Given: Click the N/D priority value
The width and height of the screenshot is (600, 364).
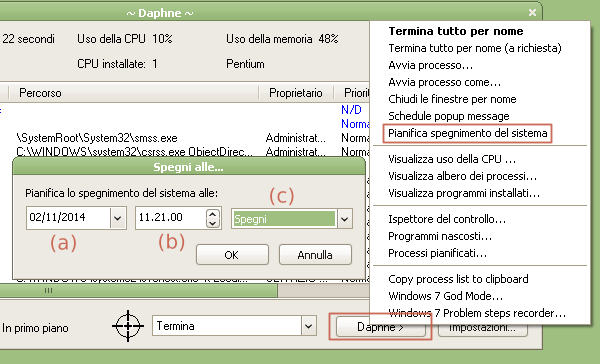Looking at the screenshot, I should click(351, 110).
